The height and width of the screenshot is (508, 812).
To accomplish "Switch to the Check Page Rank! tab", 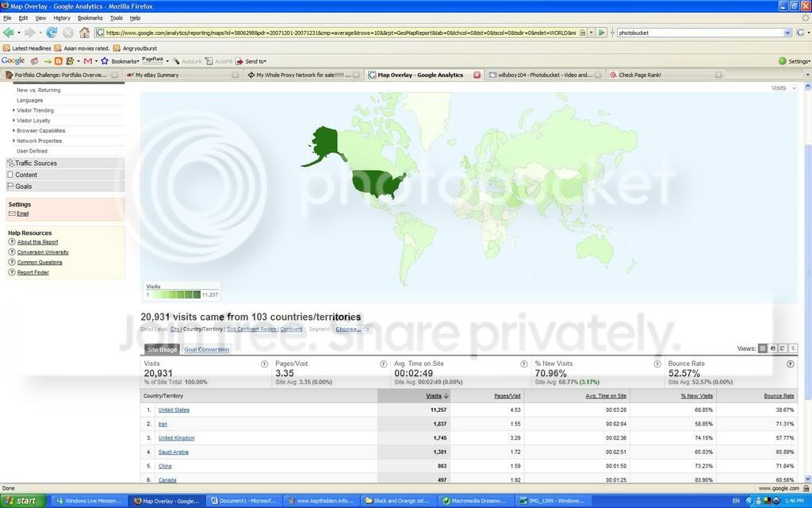I will [665, 75].
